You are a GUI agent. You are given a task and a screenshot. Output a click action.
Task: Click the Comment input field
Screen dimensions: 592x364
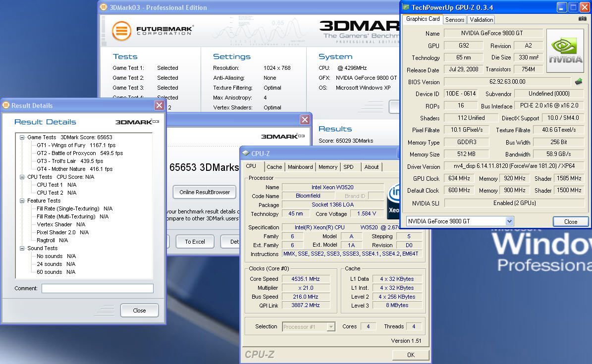pos(98,289)
